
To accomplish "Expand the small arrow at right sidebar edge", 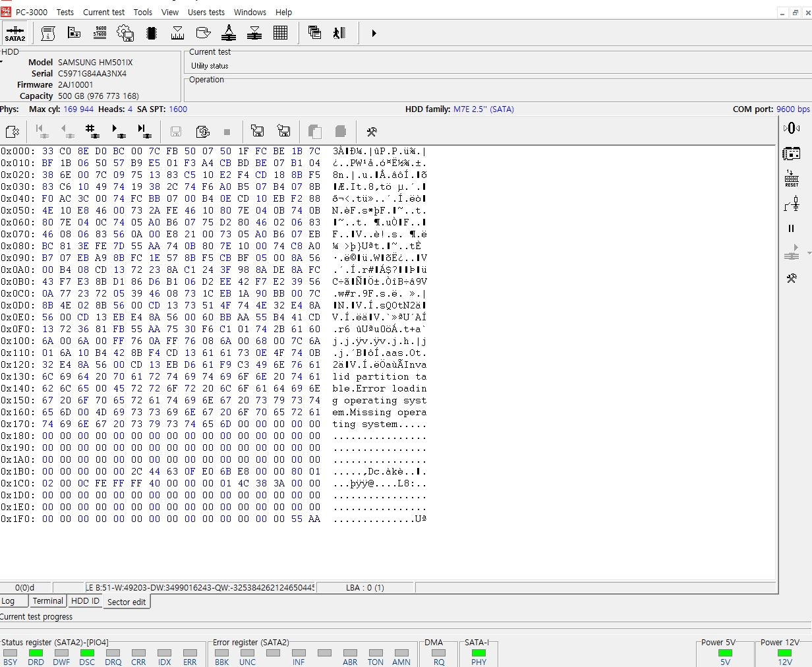I will pos(809,253).
